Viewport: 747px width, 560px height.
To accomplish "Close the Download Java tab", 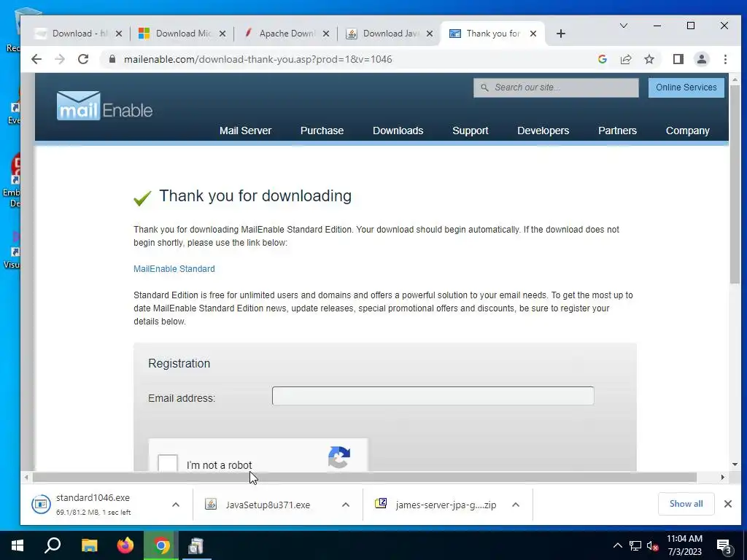I will [430, 34].
